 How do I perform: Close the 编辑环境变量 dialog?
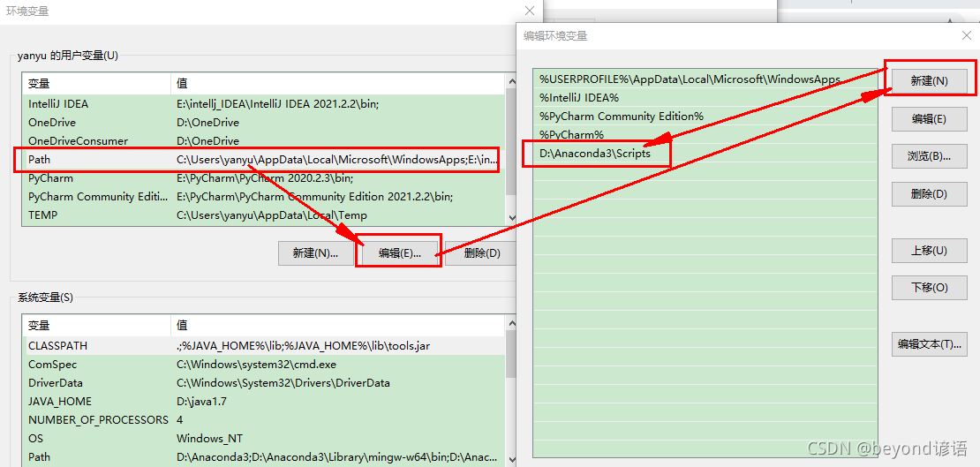pyautogui.click(x=966, y=35)
